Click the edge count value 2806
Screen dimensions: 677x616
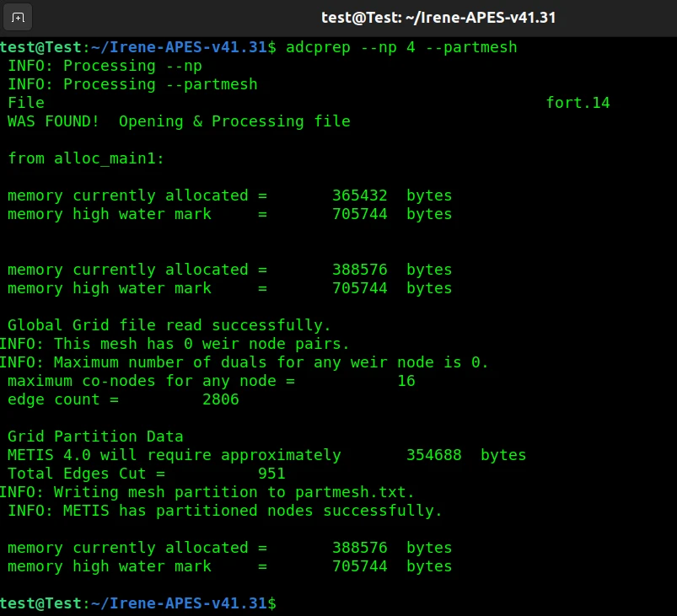pyautogui.click(x=221, y=399)
